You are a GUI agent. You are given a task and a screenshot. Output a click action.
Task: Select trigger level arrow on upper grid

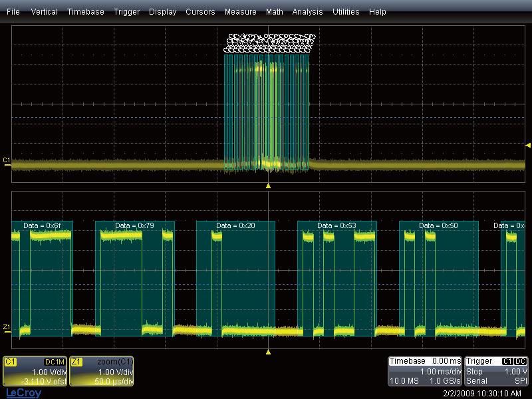tap(528, 145)
